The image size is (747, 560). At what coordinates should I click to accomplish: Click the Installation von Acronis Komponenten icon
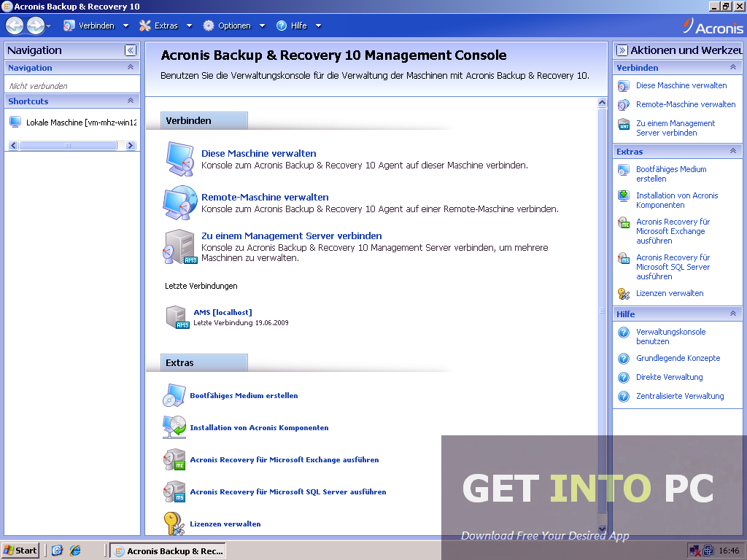click(x=174, y=427)
